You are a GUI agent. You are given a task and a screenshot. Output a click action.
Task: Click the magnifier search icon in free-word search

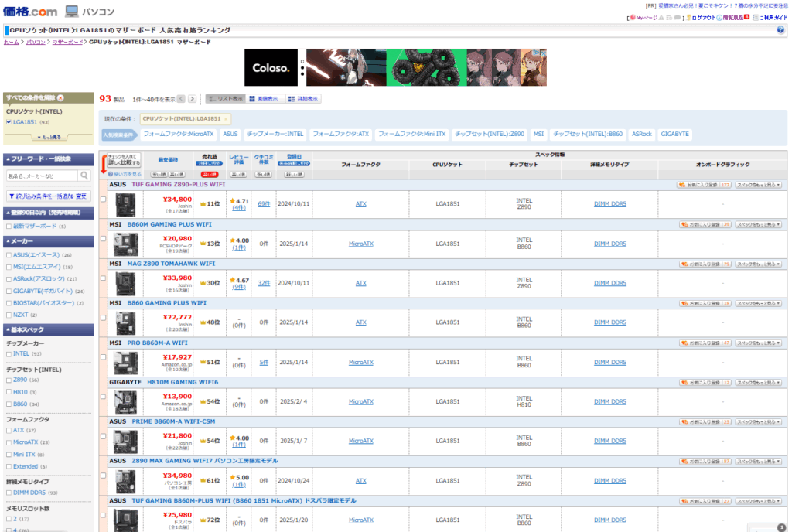coord(84,176)
